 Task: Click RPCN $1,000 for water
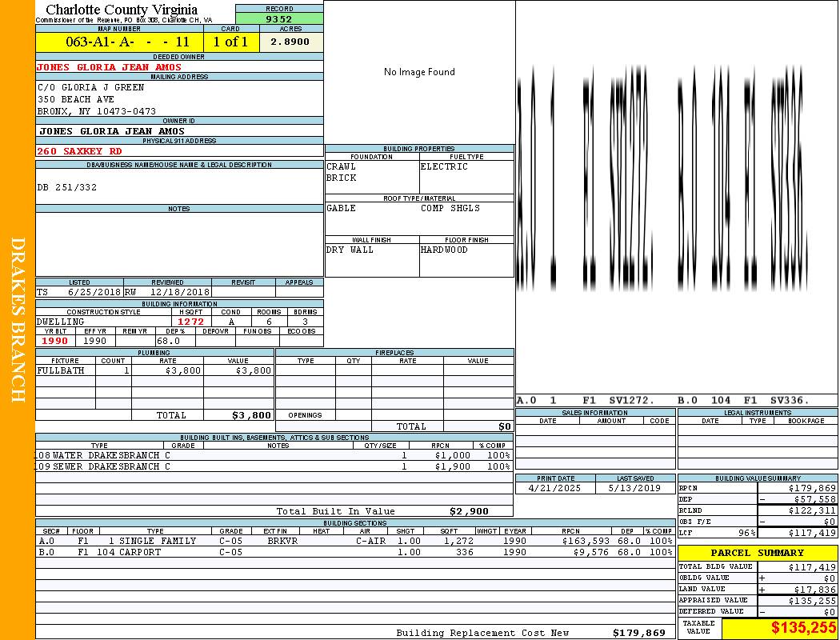453,455
